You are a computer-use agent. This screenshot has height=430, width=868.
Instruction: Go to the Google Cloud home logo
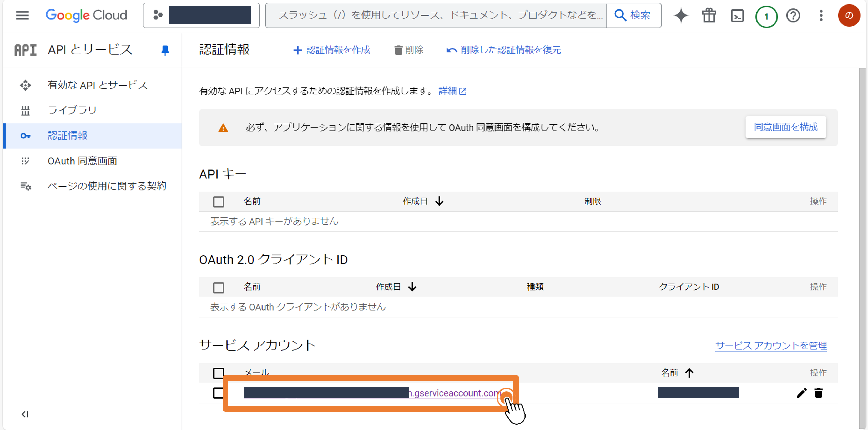pos(86,16)
